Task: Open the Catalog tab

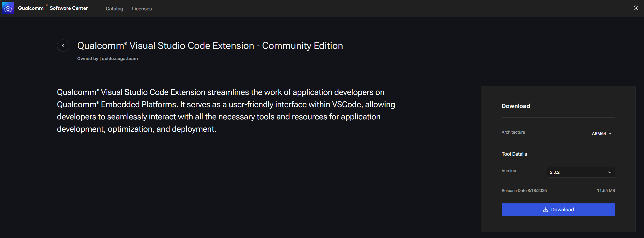Action: pyautogui.click(x=114, y=9)
